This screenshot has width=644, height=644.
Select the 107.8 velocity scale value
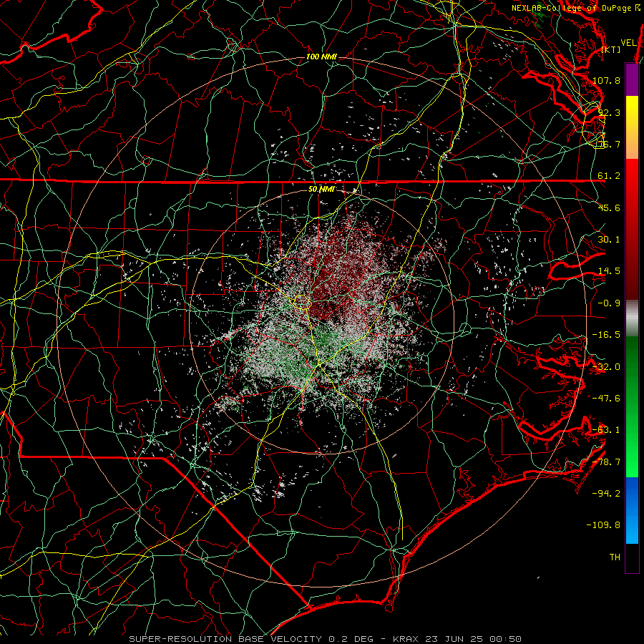click(606, 80)
